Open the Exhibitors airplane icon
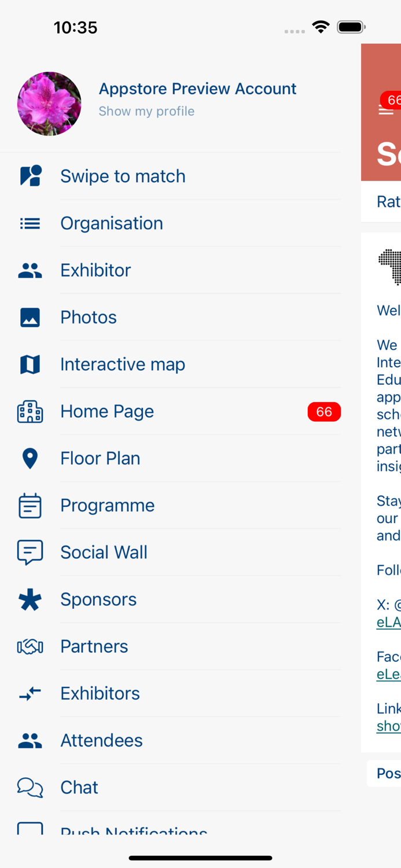 tap(30, 693)
